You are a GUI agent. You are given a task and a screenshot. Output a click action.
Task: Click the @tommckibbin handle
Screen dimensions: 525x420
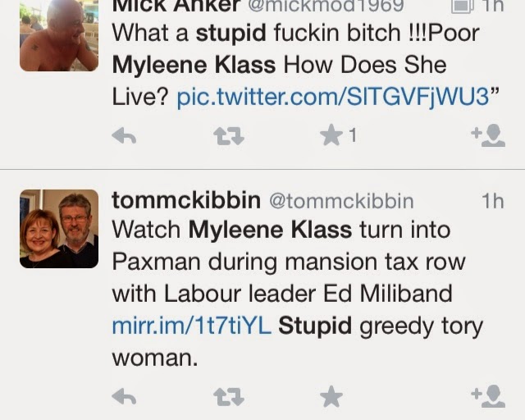[340, 201]
